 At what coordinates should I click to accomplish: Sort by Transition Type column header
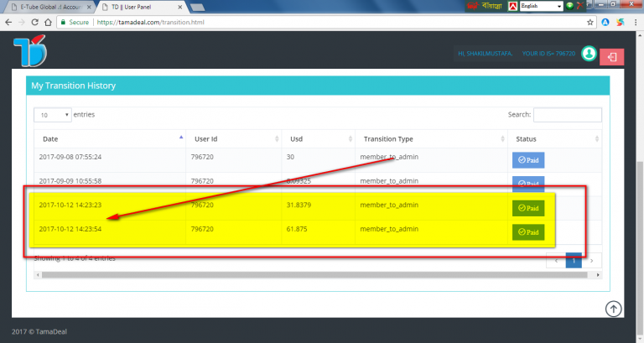[428, 139]
